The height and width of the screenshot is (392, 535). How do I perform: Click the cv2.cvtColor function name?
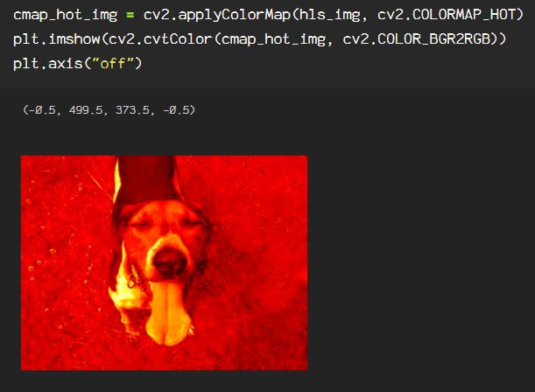[160, 39]
